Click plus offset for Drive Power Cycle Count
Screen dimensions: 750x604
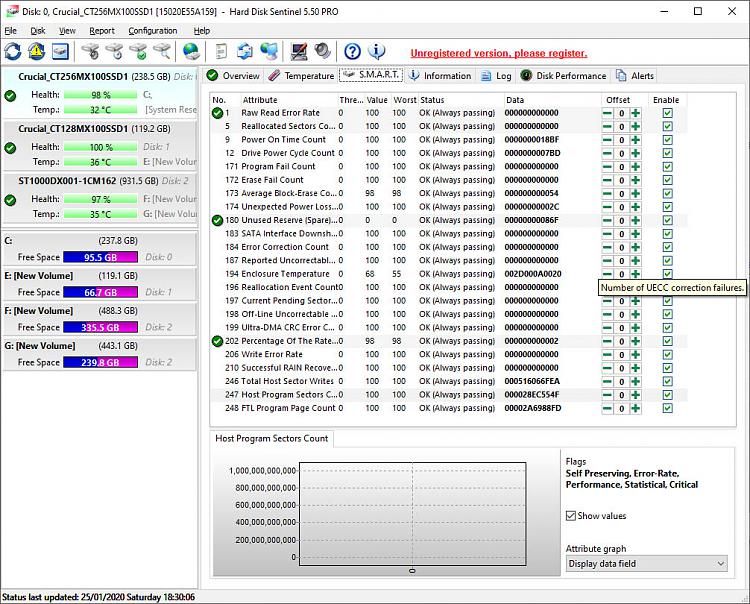635,154
